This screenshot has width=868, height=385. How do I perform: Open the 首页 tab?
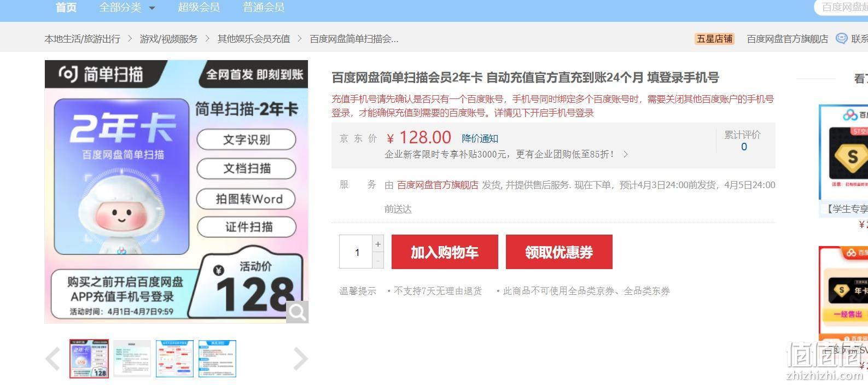click(x=66, y=8)
